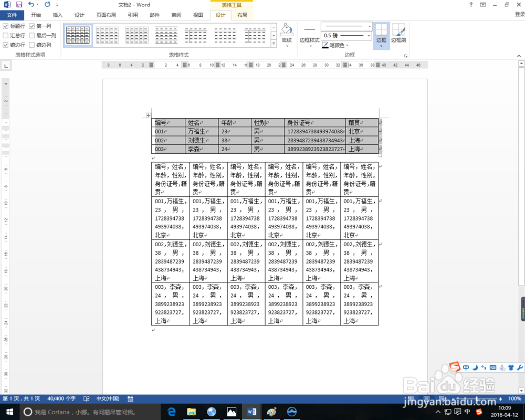Viewport: 525px width, 420px height.
Task: Switch to the 邮件 Mailings tab
Action: pos(154,15)
